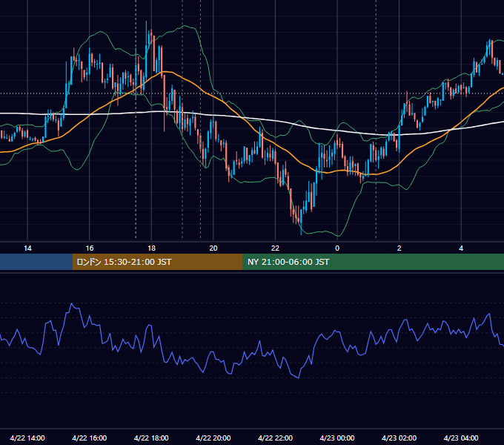
Task: Click the 18 hour axis label
Action: tap(151, 248)
